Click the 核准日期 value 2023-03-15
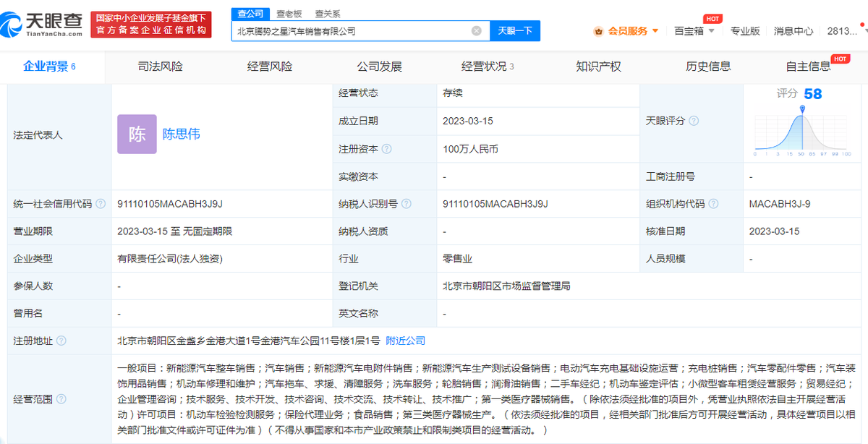Viewport: 868px width, 444px height. tap(775, 231)
